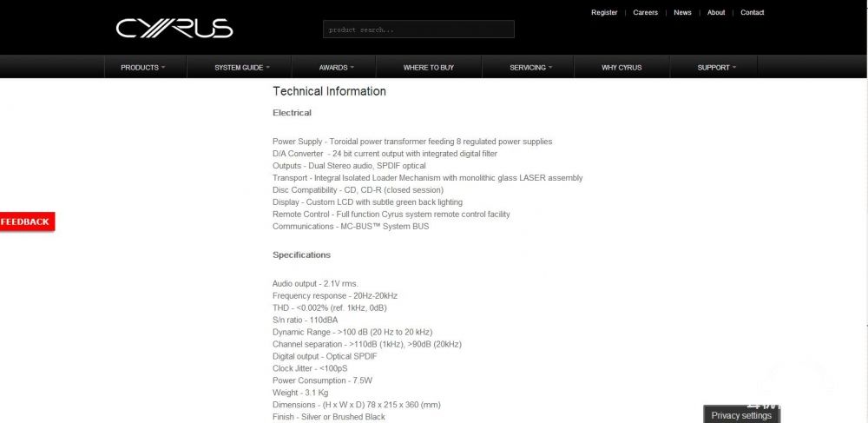
Task: Select the D/A Converter 24 bit line
Action: click(385, 154)
